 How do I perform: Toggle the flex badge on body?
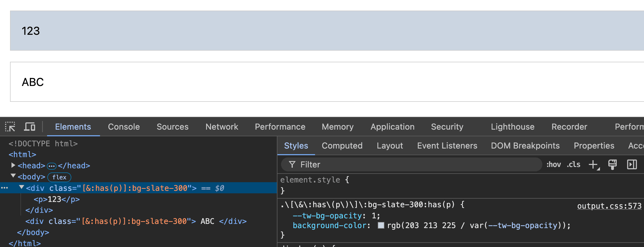[x=59, y=177]
